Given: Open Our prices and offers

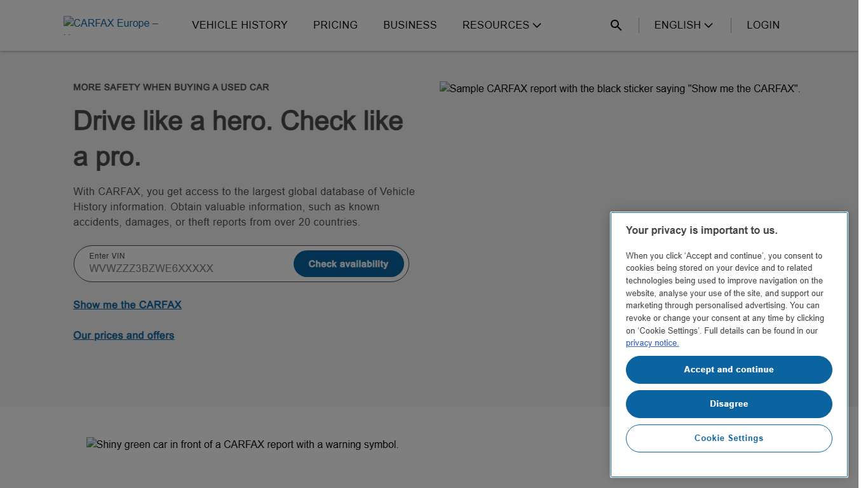Looking at the screenshot, I should [x=123, y=335].
